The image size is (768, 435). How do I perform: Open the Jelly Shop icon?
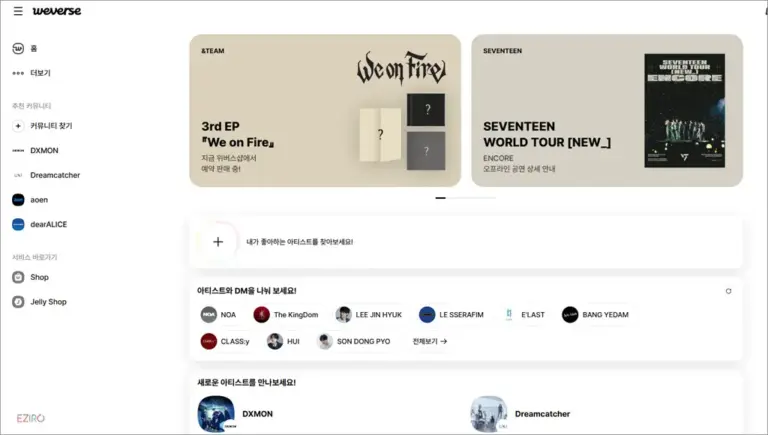point(18,302)
